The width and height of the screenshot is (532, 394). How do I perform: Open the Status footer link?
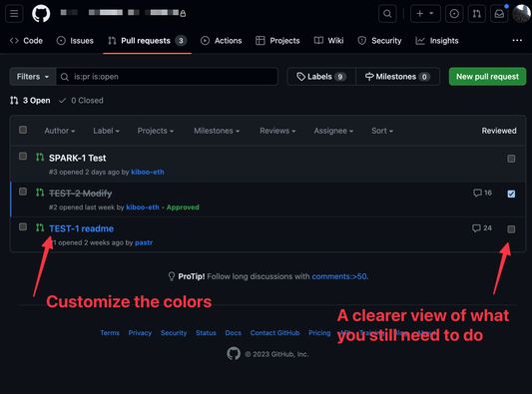point(206,333)
